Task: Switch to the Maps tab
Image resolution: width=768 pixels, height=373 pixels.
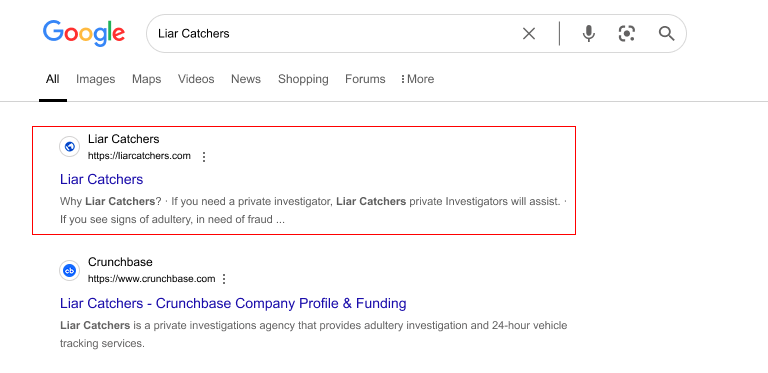Action: (x=146, y=79)
